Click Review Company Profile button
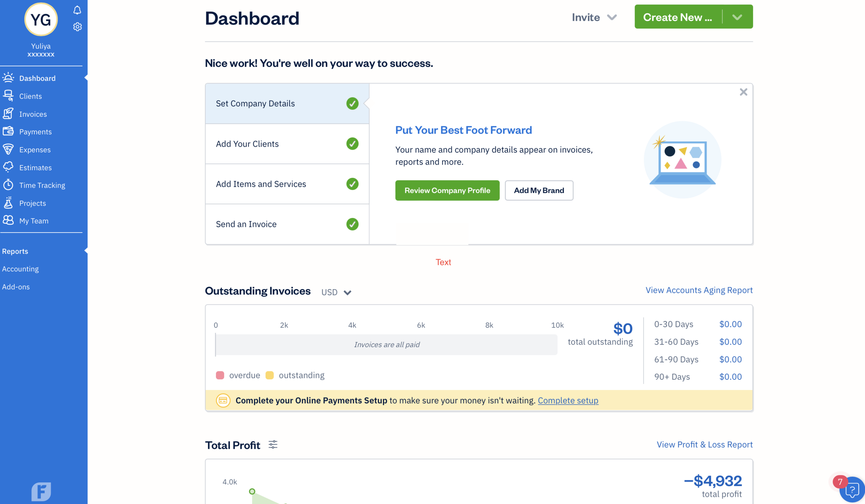Image resolution: width=865 pixels, height=504 pixels. coord(447,190)
